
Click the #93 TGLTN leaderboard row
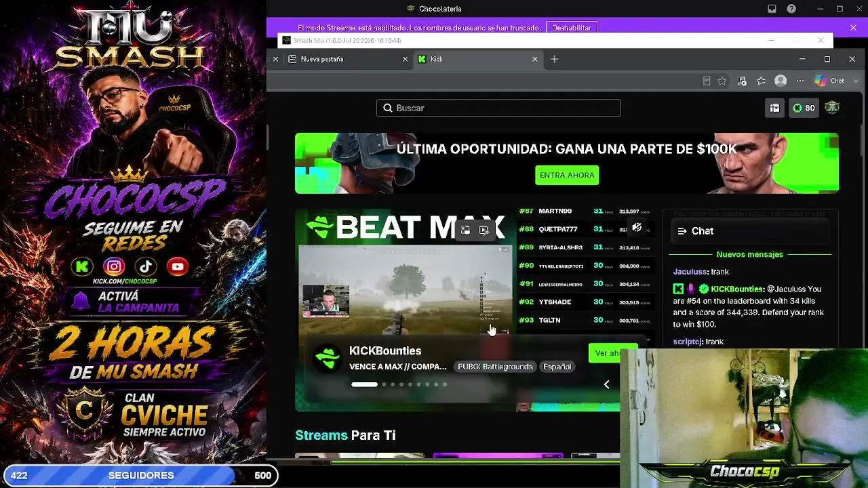tap(586, 320)
